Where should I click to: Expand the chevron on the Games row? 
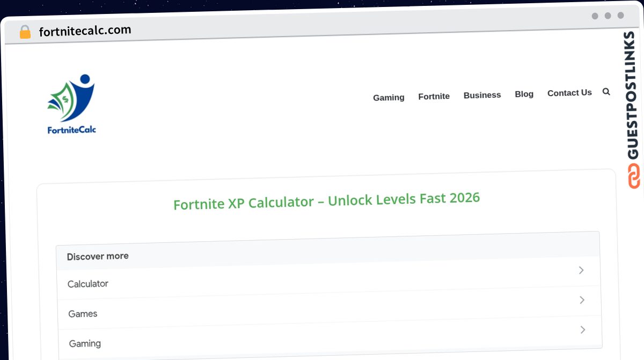tap(582, 300)
